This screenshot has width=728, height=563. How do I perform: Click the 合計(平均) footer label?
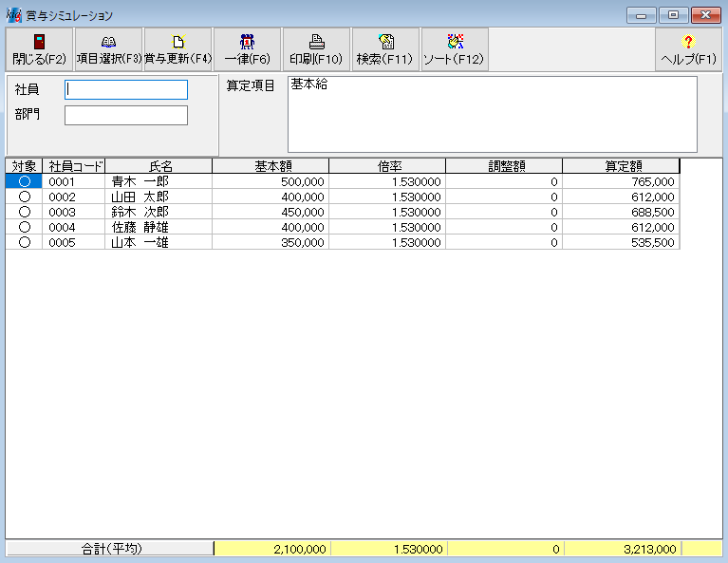110,549
